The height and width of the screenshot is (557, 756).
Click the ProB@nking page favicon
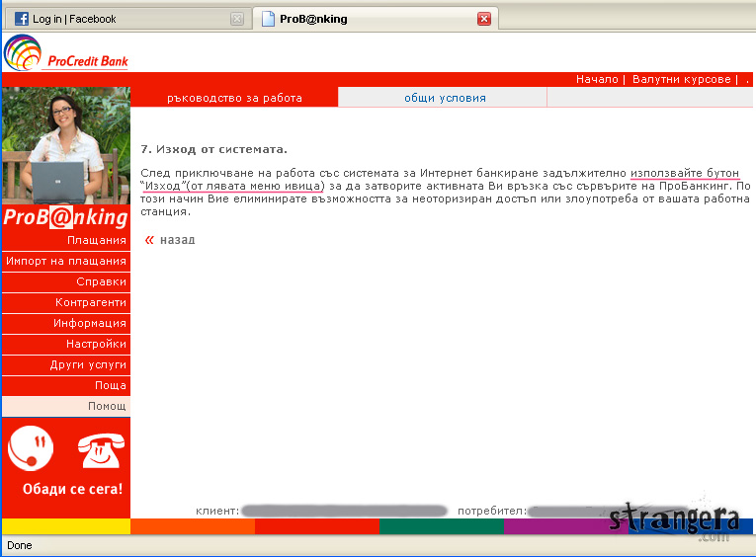coord(268,19)
